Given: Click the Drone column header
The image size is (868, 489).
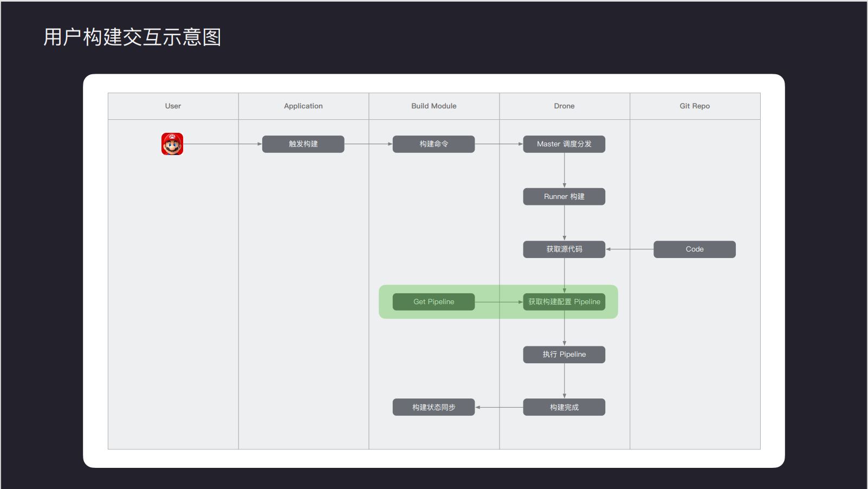Looking at the screenshot, I should click(x=565, y=106).
